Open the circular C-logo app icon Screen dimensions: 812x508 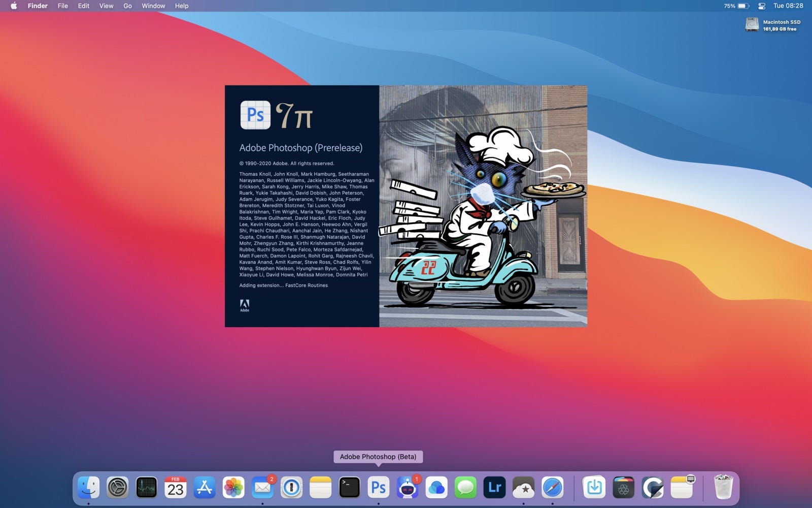pos(653,488)
